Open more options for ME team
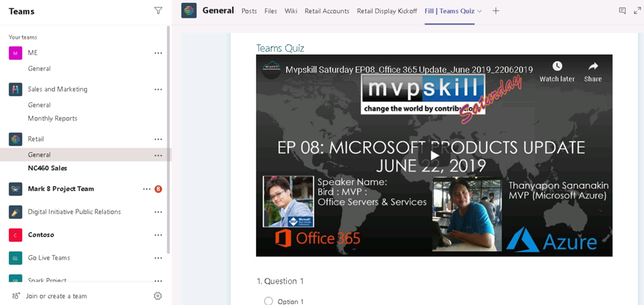Viewport: 644px width, 305px height. click(158, 53)
